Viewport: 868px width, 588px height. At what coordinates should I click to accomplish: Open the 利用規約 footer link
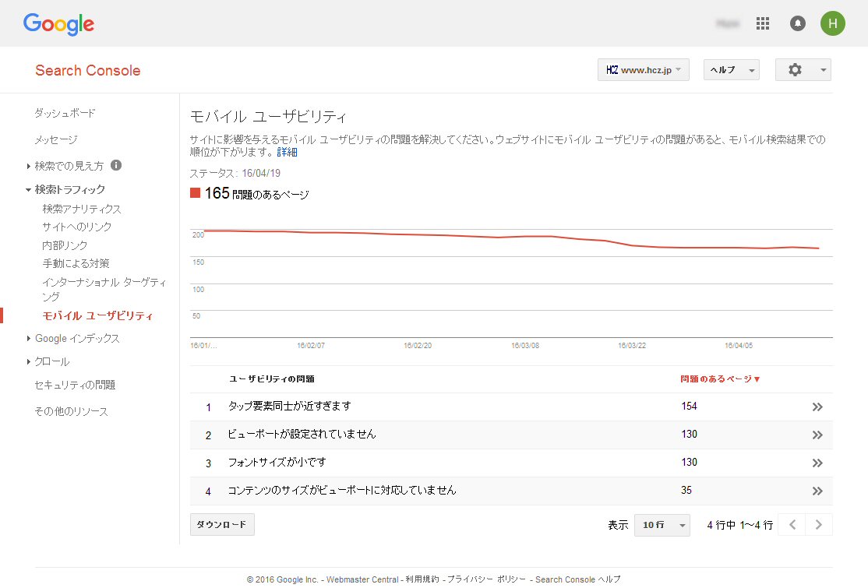422,579
